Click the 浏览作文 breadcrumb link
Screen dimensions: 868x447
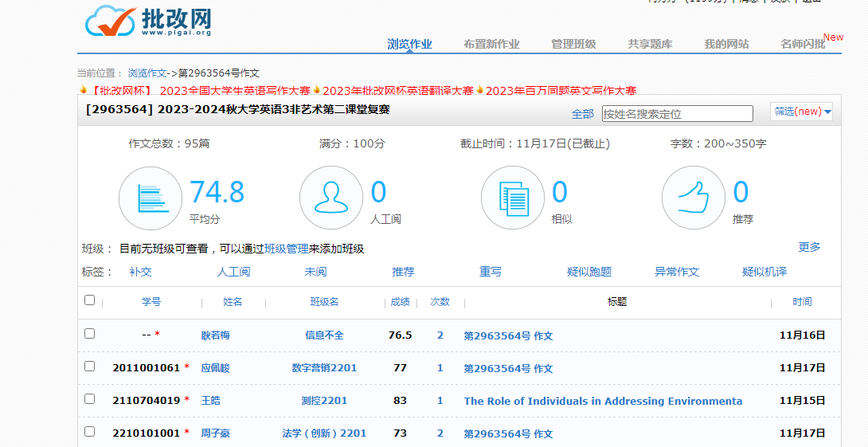(x=147, y=73)
